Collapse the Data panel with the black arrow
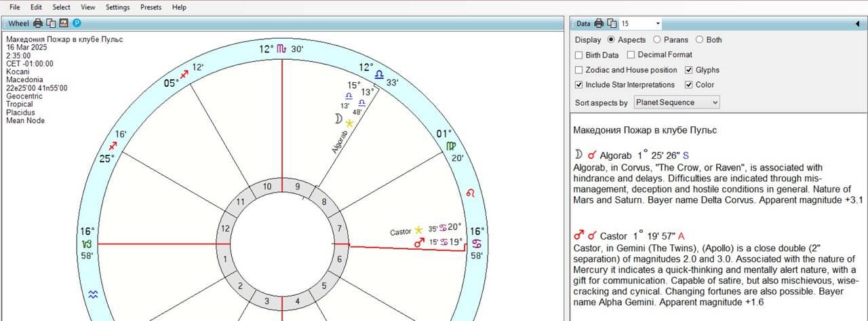868x321 pixels. pos(858,24)
